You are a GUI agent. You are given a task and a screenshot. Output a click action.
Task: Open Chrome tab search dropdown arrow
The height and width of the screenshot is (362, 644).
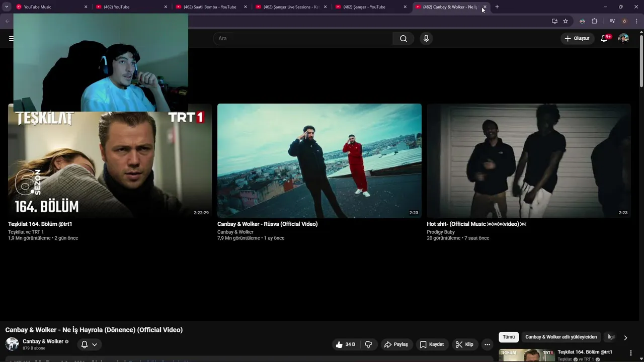pyautogui.click(x=7, y=7)
